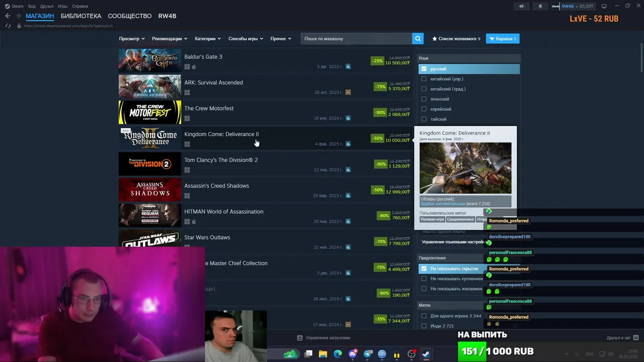Screen dimensions: 644x362
Task: Expand the Рекомендации dropdown
Action: click(170, 39)
